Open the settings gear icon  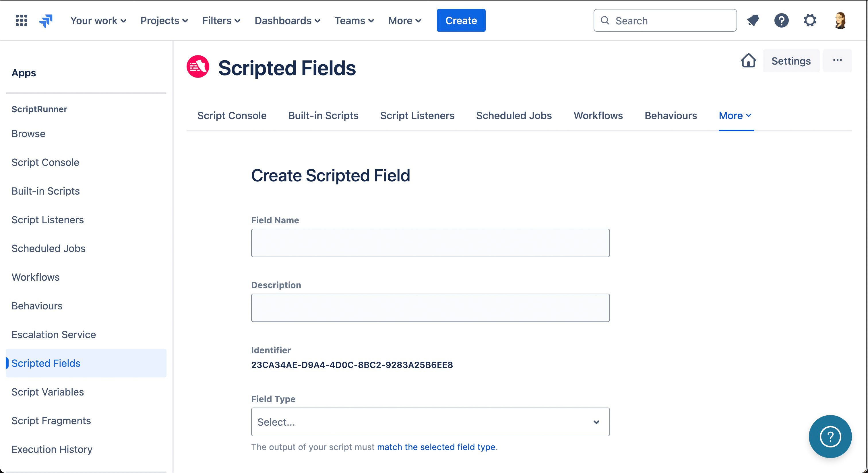point(810,21)
